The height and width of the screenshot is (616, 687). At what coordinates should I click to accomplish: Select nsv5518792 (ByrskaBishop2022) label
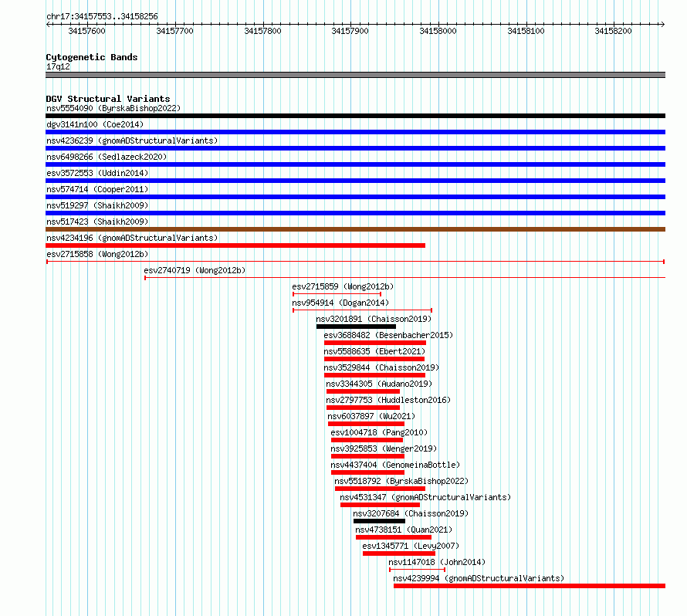(x=401, y=481)
